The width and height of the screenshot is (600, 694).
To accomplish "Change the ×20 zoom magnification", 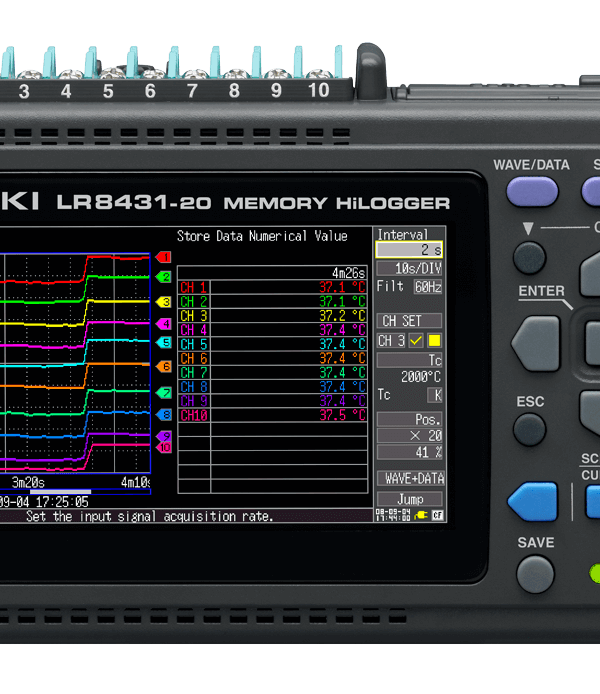I will (409, 436).
